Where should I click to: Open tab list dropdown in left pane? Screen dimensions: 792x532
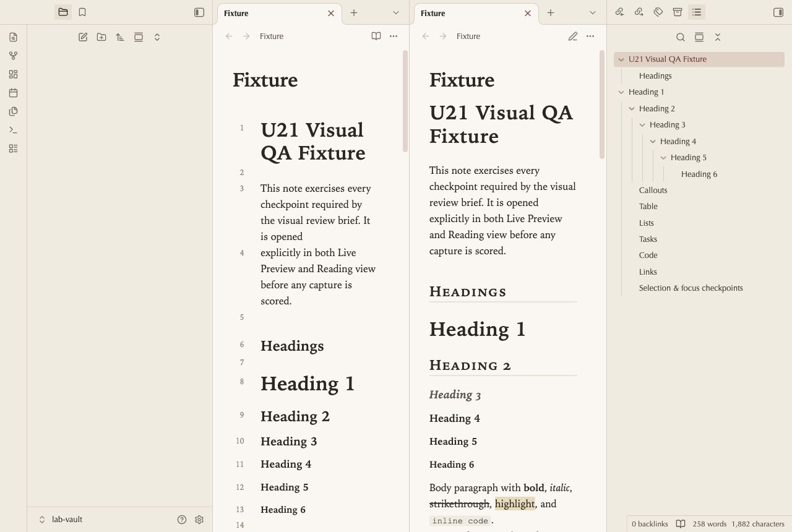tap(396, 12)
